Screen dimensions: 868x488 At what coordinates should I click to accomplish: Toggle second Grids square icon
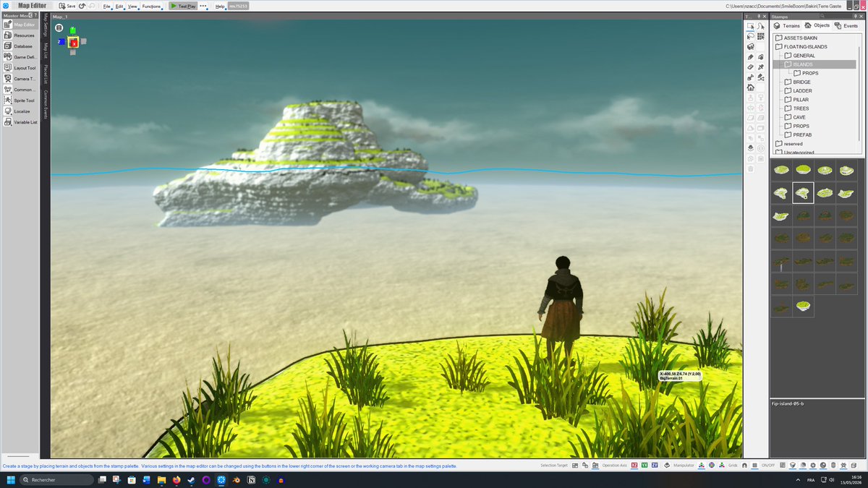coord(754,466)
